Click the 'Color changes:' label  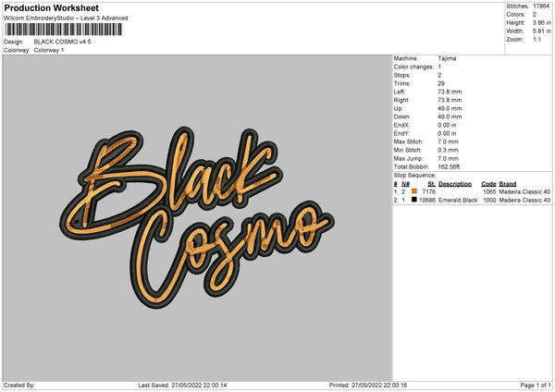pyautogui.click(x=413, y=67)
